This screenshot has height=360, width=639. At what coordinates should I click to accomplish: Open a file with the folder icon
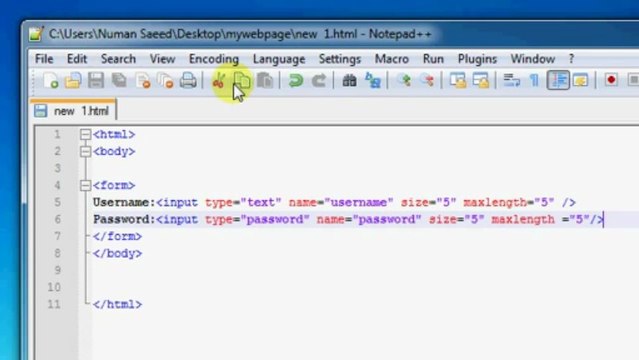[73, 80]
